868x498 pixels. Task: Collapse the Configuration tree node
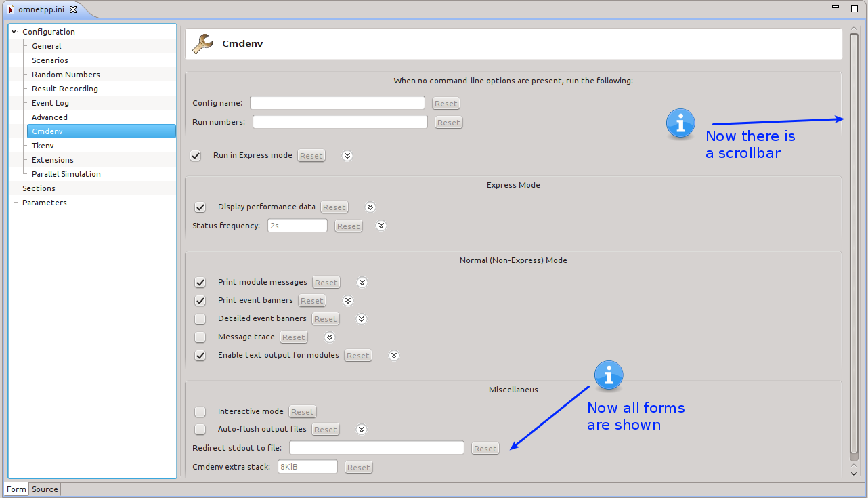(13, 31)
